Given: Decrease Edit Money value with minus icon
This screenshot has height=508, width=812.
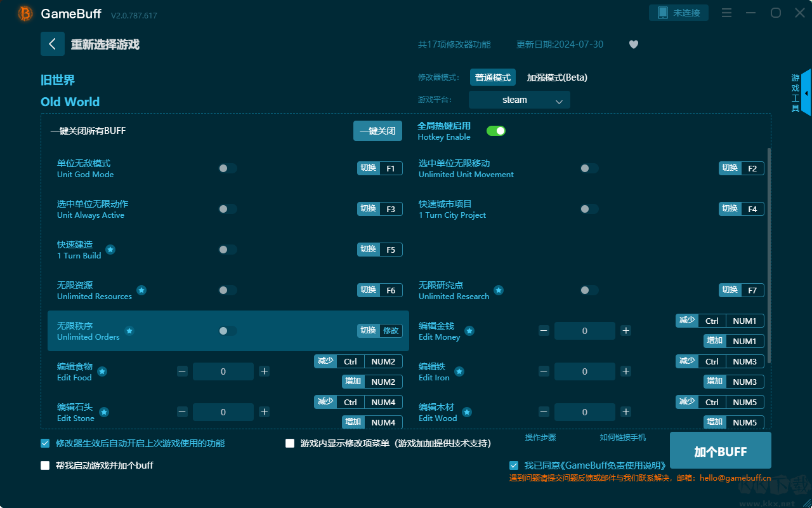Looking at the screenshot, I should pos(544,331).
